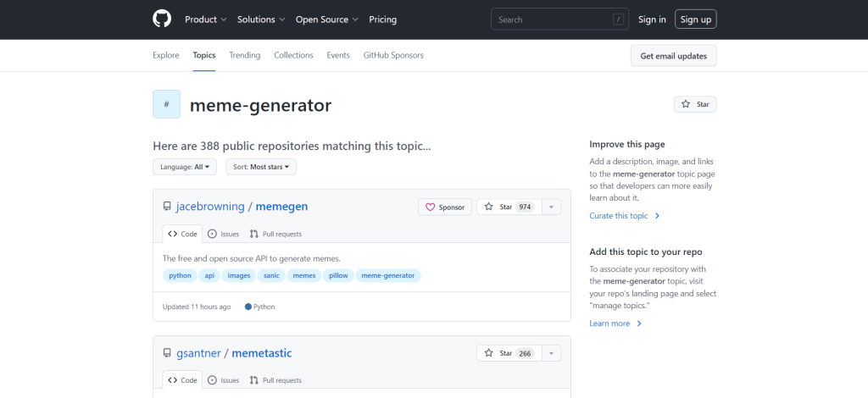Star the gsantner memetastic repository
This screenshot has width=868, height=398.
509,353
